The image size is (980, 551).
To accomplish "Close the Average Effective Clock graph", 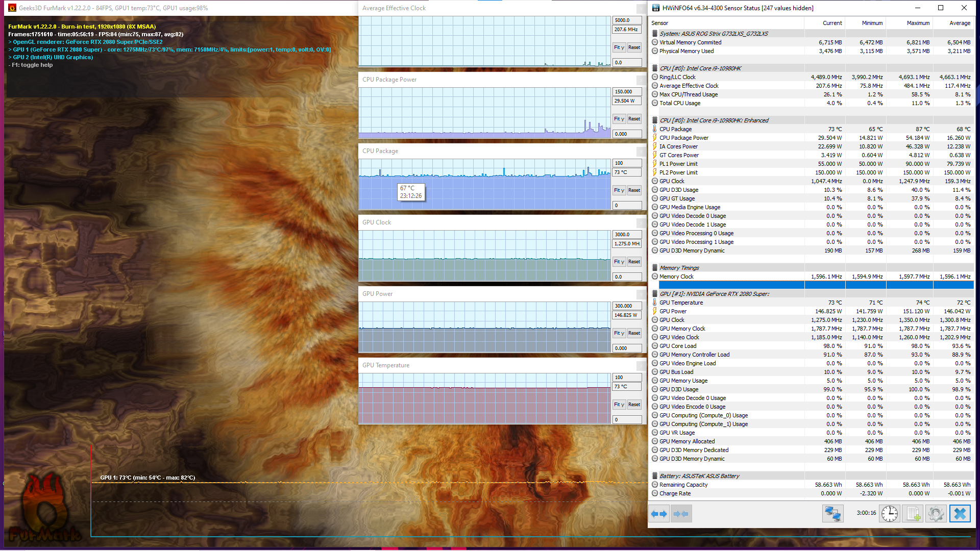I will point(642,8).
